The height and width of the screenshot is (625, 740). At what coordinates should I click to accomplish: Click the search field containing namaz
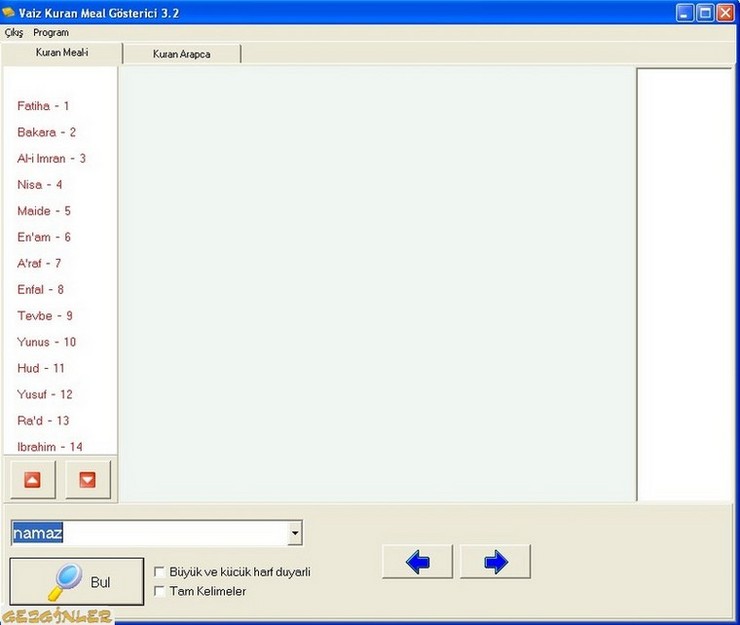pos(150,534)
